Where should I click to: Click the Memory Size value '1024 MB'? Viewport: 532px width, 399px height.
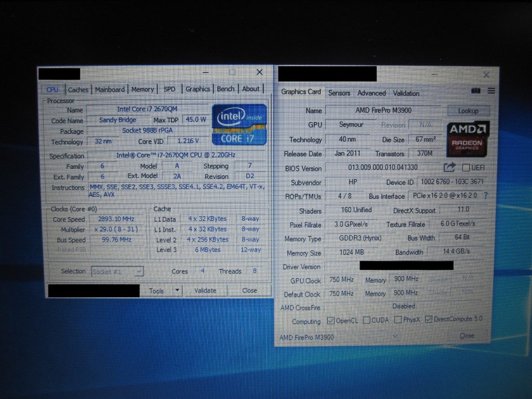[x=352, y=252]
